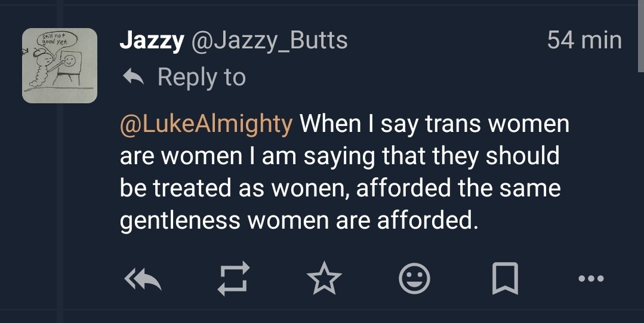This screenshot has width=644, height=323.
Task: Open the three-dot more options menu
Action: click(591, 278)
